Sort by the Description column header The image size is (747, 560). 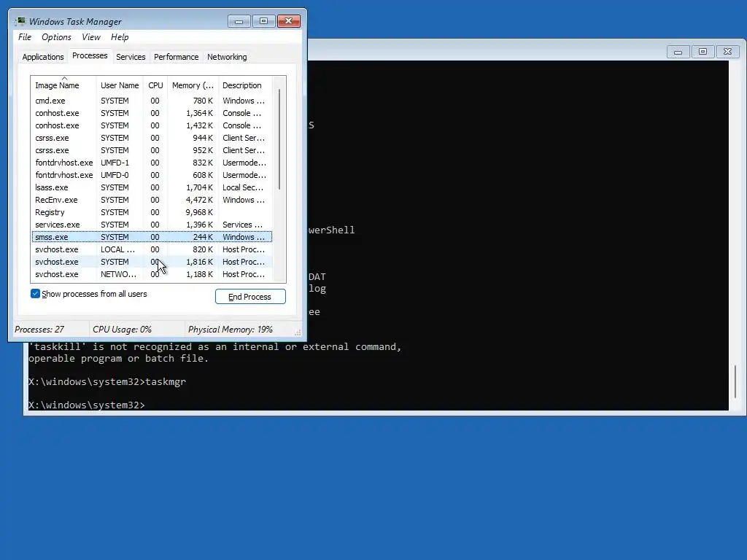tap(245, 85)
